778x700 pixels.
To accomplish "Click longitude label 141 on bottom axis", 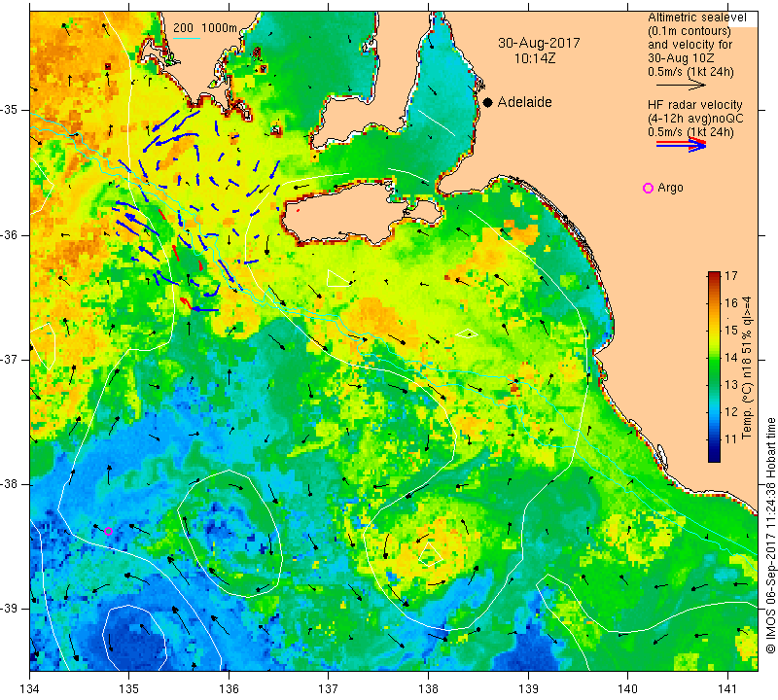I will [x=727, y=688].
